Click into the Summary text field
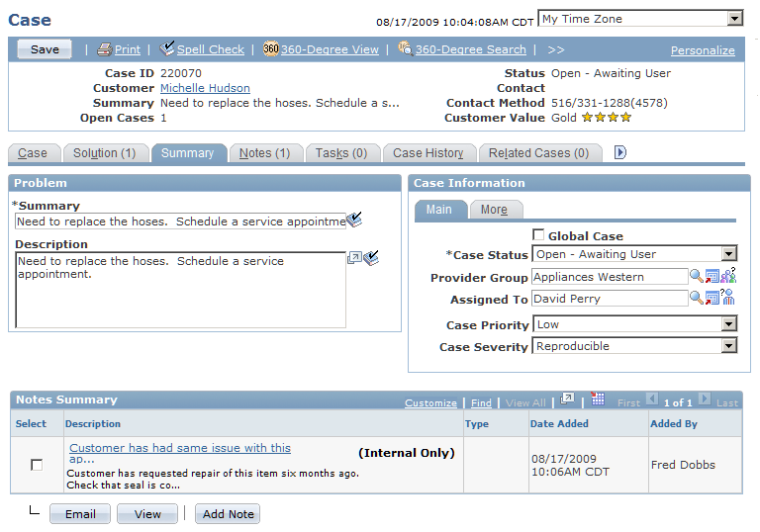Viewport: 760px width, 532px height. click(x=180, y=222)
